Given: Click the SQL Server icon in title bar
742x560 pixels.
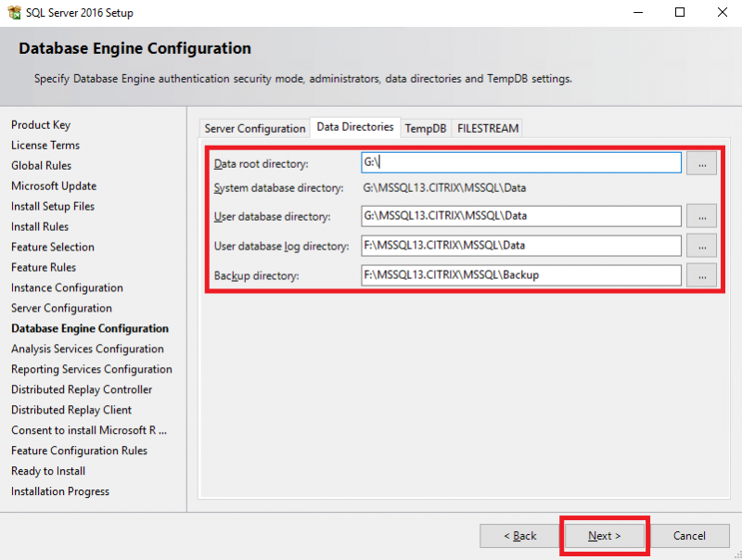Looking at the screenshot, I should pyautogui.click(x=15, y=12).
